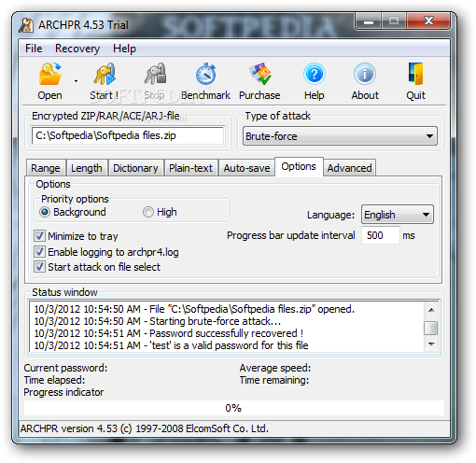This screenshot has height=463, width=476.
Task: Click the Current password label
Action: pyautogui.click(x=65, y=368)
